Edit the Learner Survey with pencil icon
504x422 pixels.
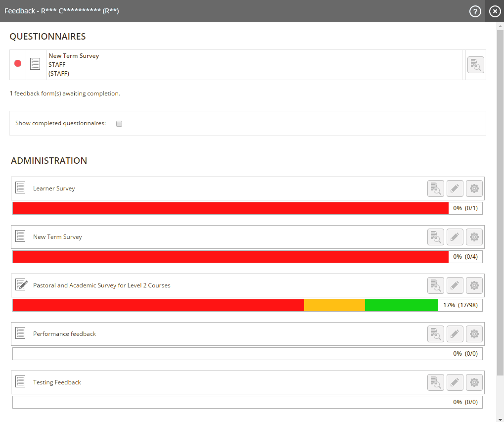[x=455, y=188]
